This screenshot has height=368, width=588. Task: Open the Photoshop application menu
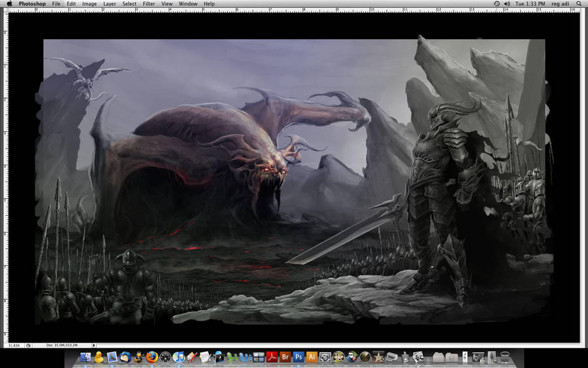[x=32, y=4]
